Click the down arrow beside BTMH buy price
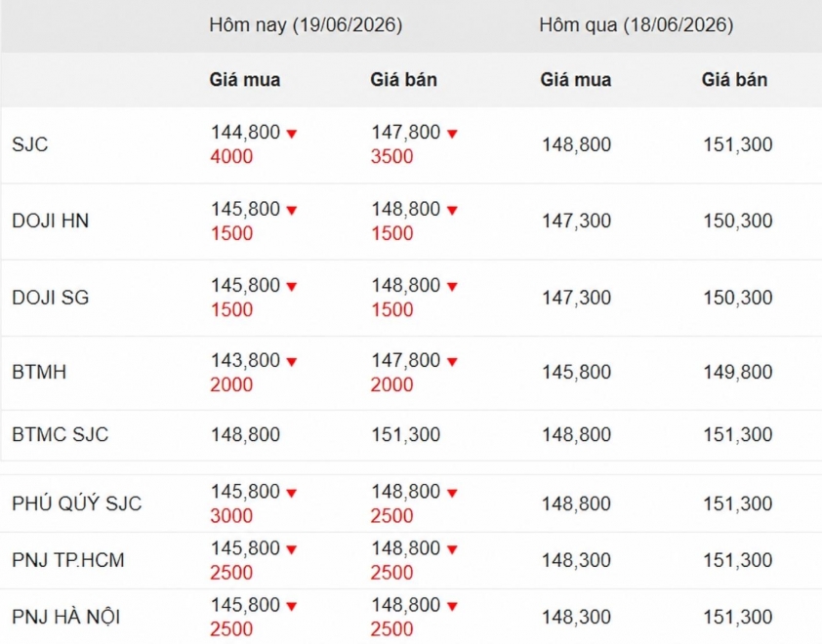 tap(292, 362)
